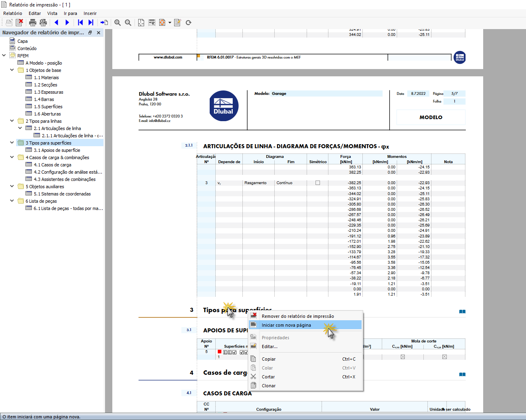Collapse 2.1 Articulações de linha node

[20, 128]
